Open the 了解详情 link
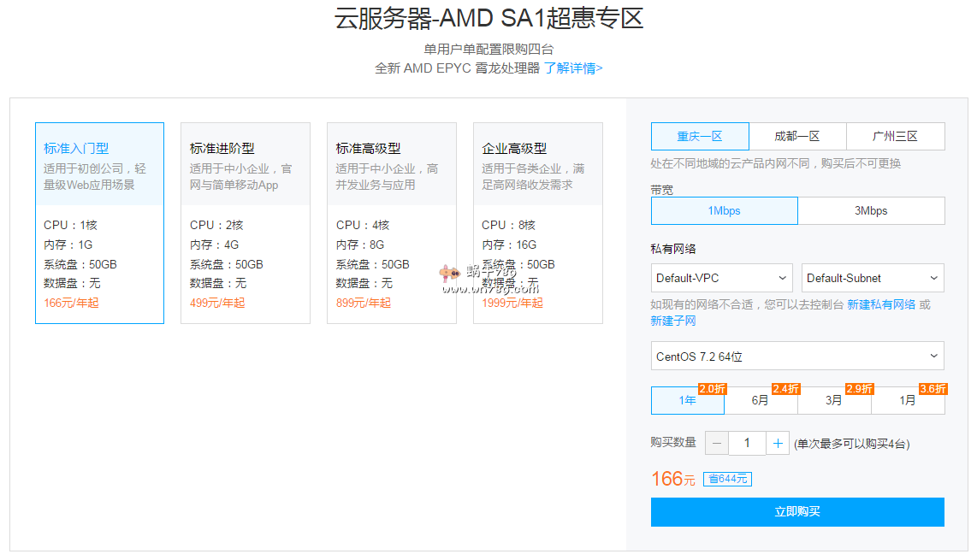The width and height of the screenshot is (977, 560). tap(573, 68)
